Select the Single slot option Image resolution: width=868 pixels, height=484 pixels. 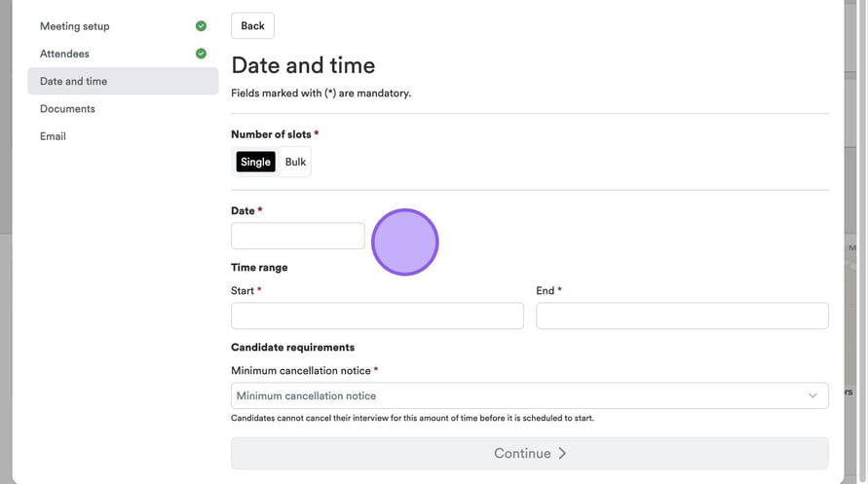pos(255,162)
